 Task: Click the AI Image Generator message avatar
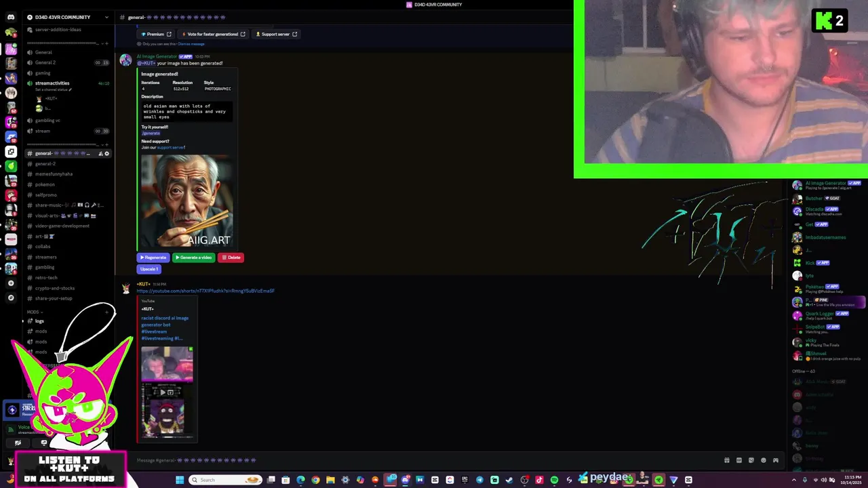[x=125, y=60]
